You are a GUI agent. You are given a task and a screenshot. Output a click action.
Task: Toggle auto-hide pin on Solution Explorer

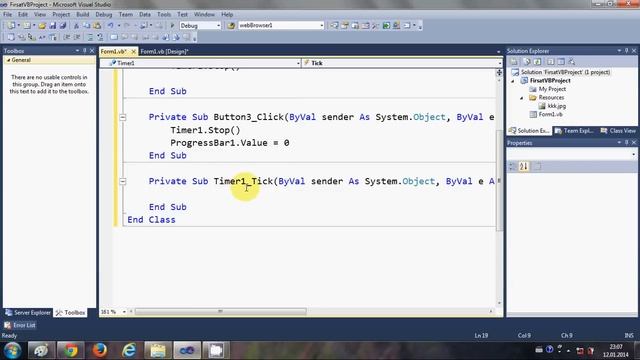pyautogui.click(x=627, y=51)
